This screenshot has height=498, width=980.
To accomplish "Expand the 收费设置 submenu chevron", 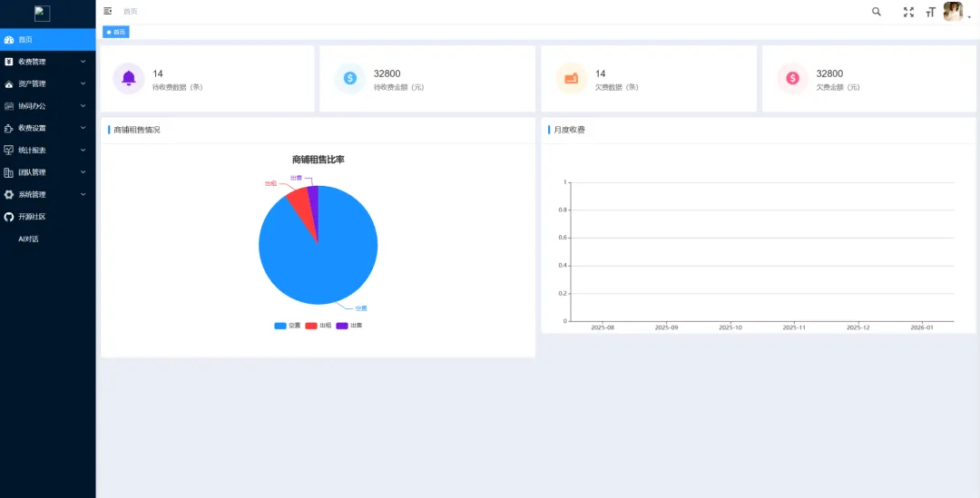I will (83, 128).
